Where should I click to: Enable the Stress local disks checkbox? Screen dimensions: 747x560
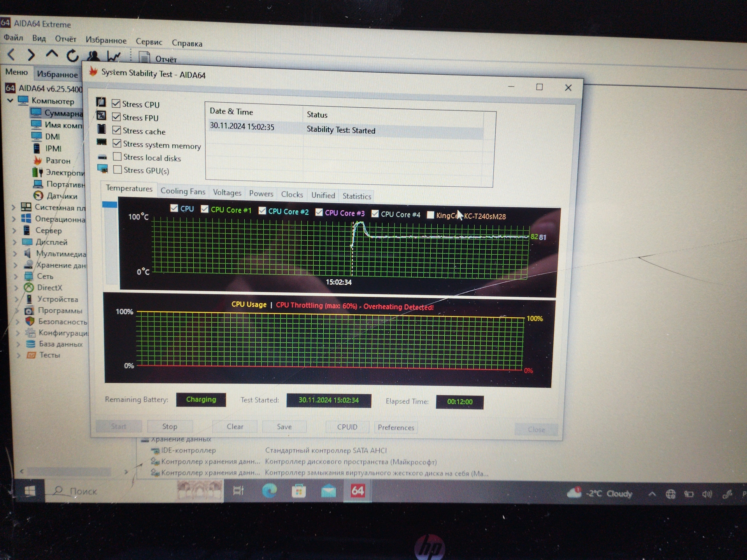(117, 156)
